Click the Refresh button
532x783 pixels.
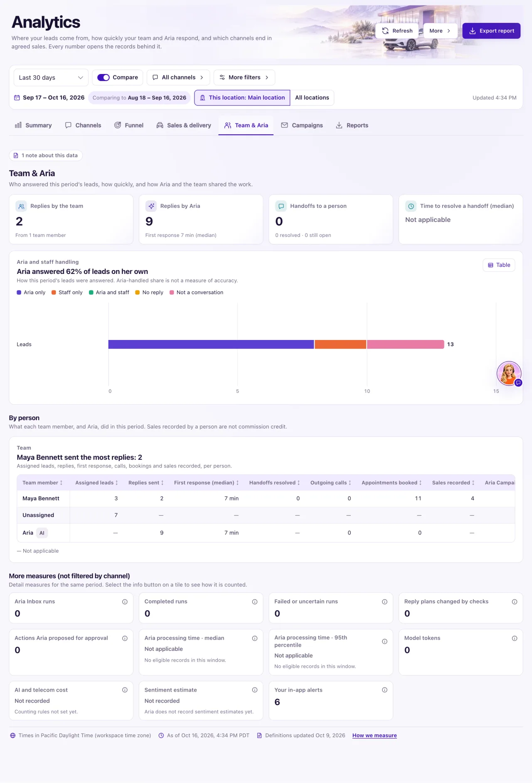[x=397, y=31]
